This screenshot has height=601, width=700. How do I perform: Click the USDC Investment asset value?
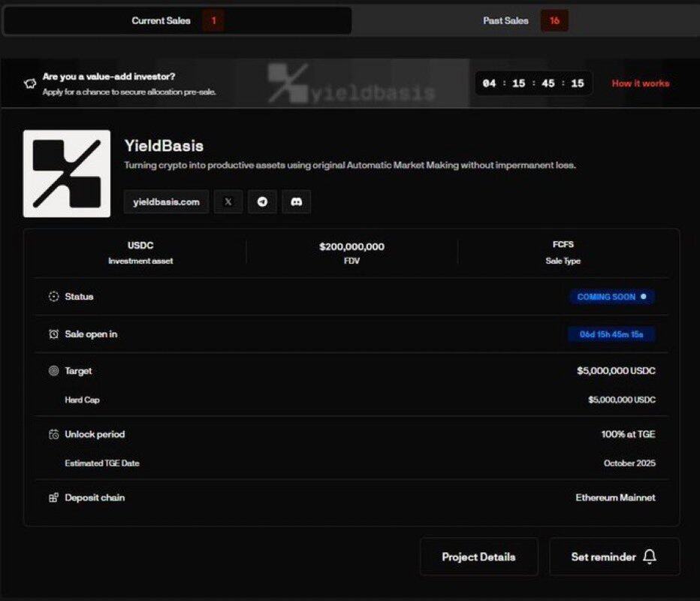[x=140, y=245]
